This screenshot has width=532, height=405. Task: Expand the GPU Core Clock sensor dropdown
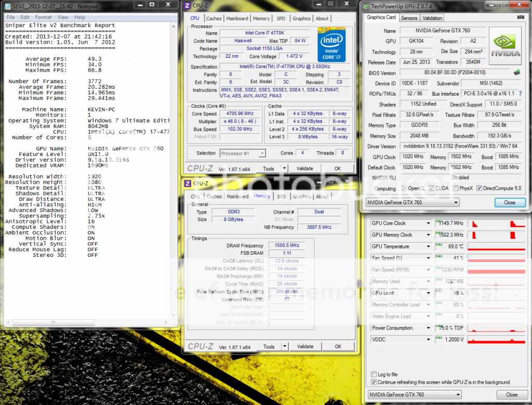click(429, 223)
